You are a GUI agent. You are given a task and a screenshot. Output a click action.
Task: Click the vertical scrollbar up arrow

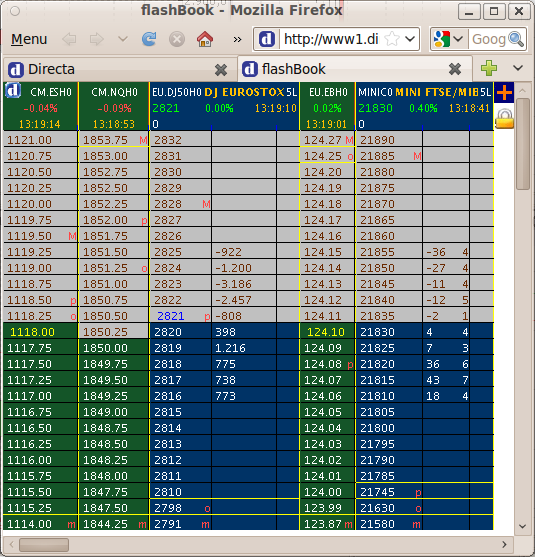(x=523, y=91)
